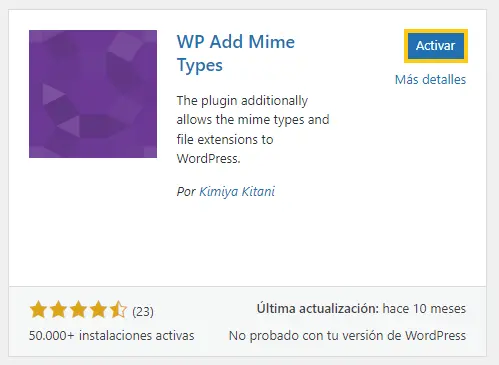Open the WP Add Mime Types title link
The width and height of the screenshot is (499, 365).
click(x=236, y=53)
